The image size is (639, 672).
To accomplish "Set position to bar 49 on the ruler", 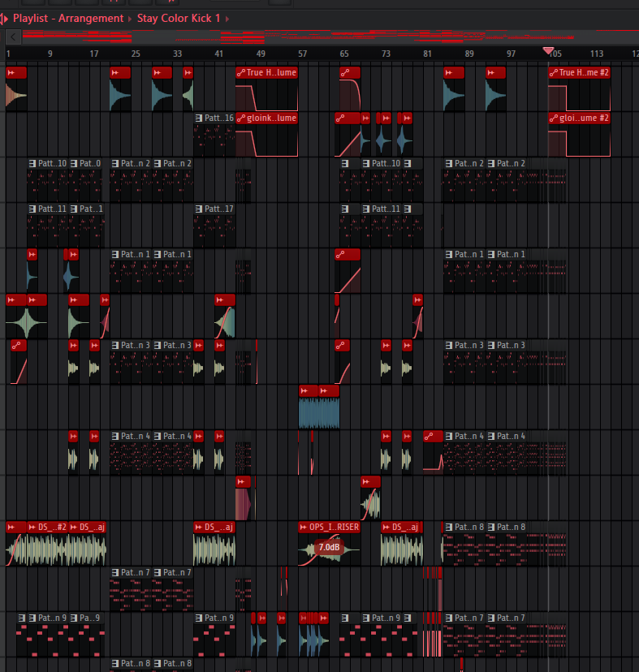I will point(261,54).
